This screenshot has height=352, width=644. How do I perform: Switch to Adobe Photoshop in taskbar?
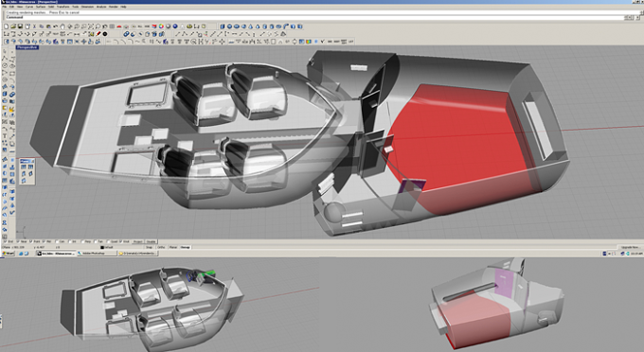click(97, 254)
